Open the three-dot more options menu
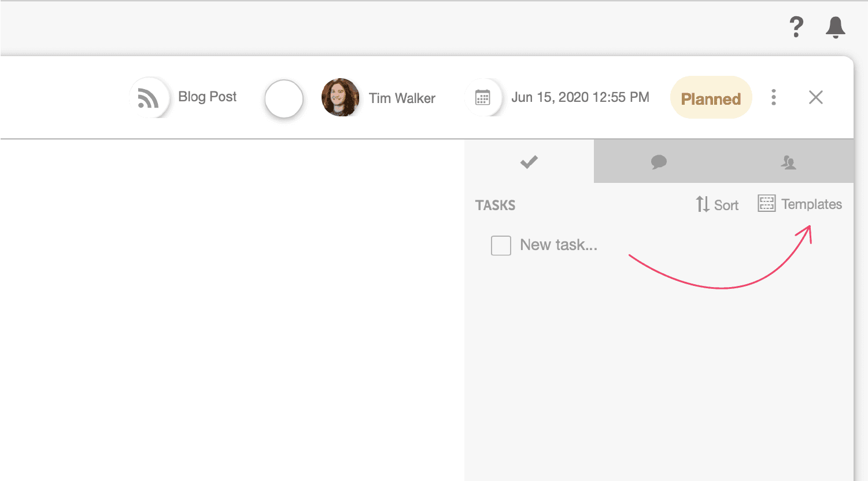868x481 pixels. (774, 97)
